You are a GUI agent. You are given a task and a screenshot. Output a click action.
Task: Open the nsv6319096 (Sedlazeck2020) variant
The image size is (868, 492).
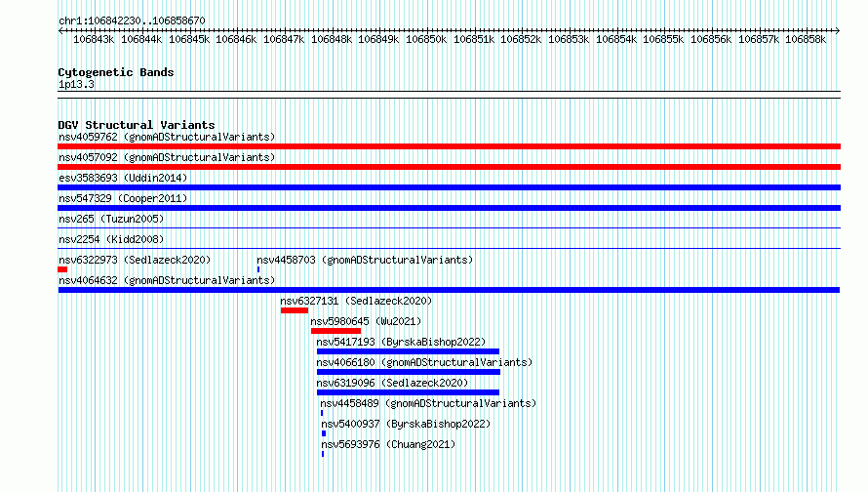click(392, 383)
